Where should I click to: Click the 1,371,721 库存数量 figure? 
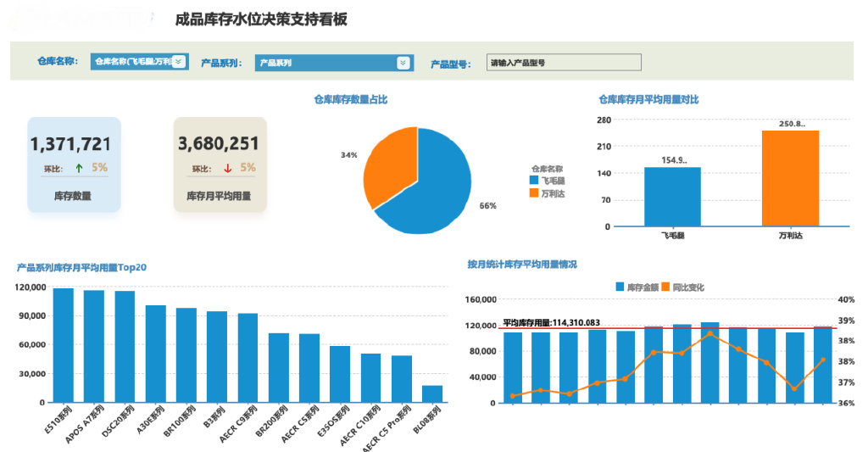click(x=70, y=145)
